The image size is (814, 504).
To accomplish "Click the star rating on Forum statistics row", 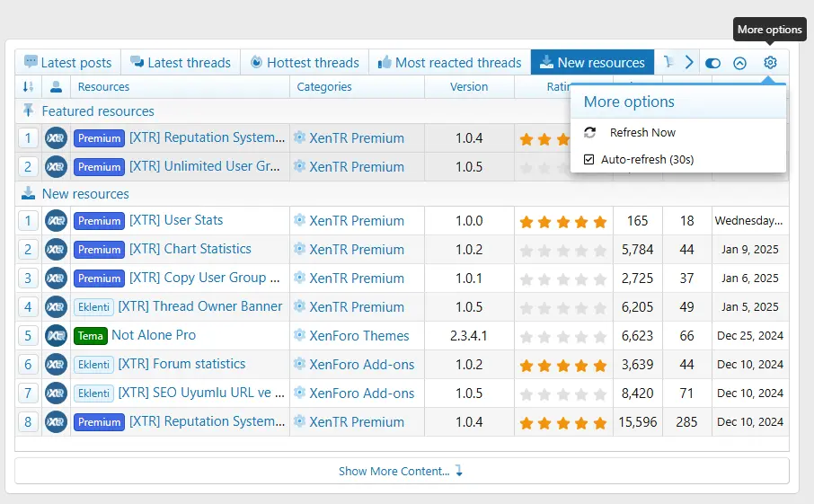I will 563,366.
